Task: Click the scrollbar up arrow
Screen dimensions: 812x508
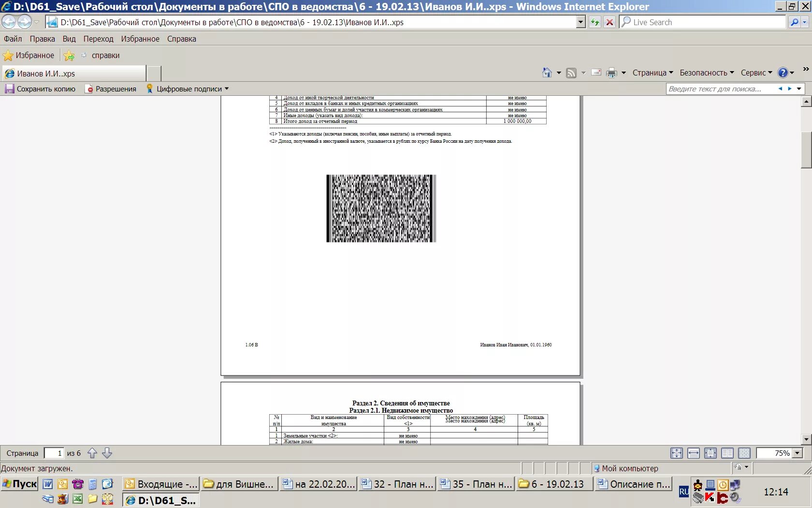Action: click(806, 101)
